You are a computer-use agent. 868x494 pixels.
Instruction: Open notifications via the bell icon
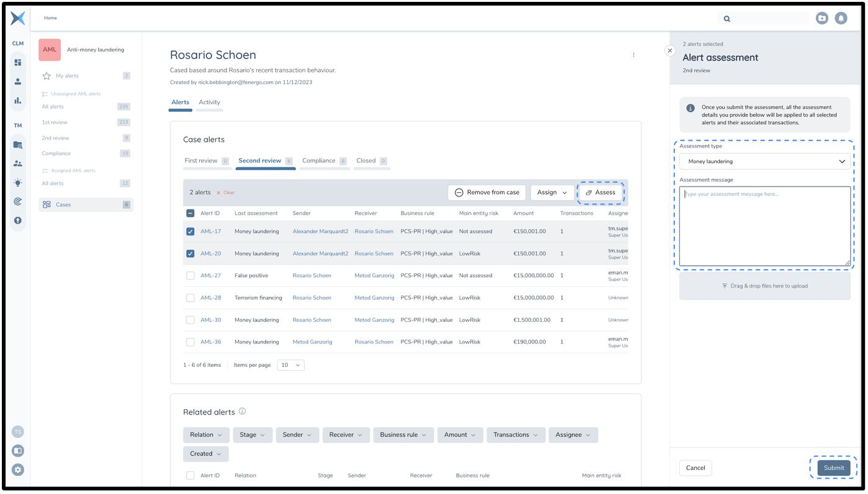coord(841,18)
